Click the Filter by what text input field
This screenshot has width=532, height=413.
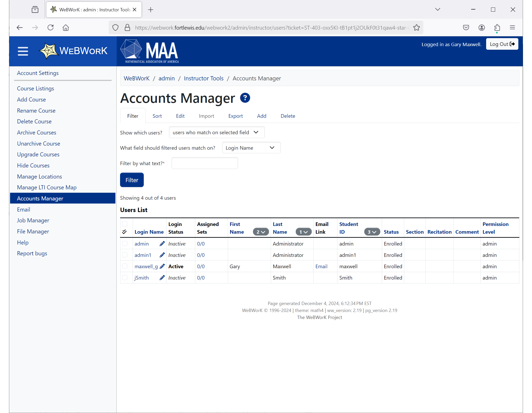[205, 163]
